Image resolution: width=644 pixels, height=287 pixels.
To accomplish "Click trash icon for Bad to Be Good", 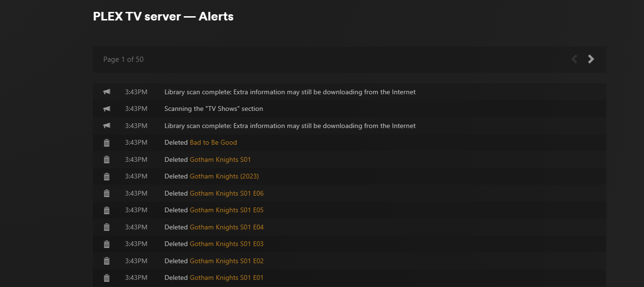I will pos(107,143).
